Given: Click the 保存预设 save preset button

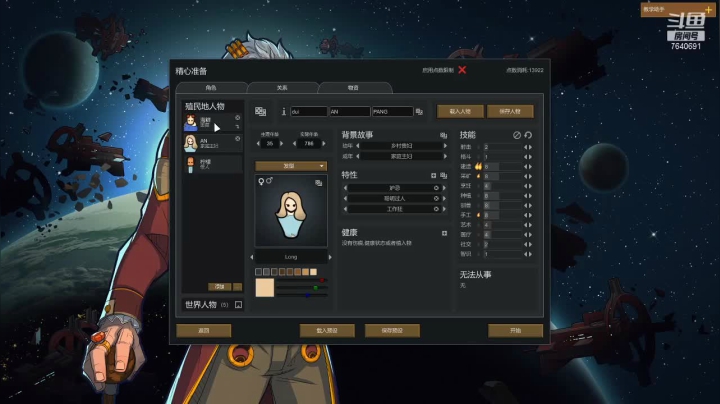Looking at the screenshot, I should tap(392, 331).
